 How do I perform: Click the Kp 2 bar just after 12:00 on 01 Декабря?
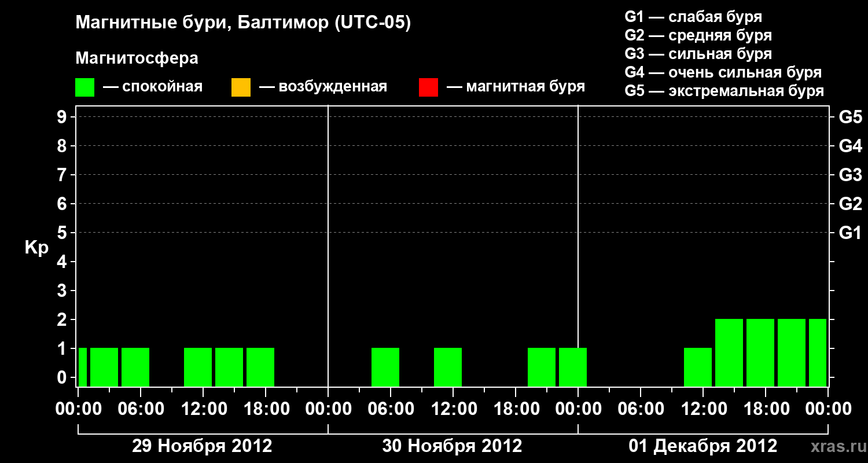point(729,352)
